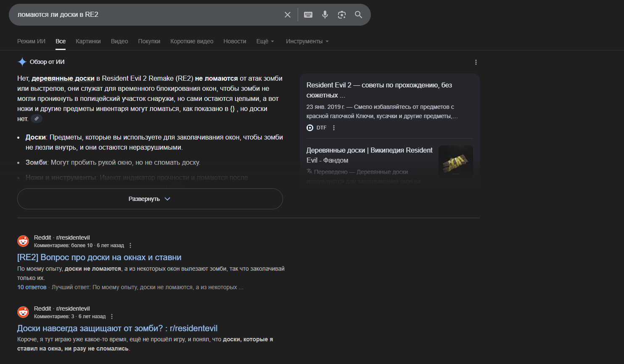624x364 pixels.
Task: Click the wooden boards thumbnail image
Action: click(x=456, y=163)
